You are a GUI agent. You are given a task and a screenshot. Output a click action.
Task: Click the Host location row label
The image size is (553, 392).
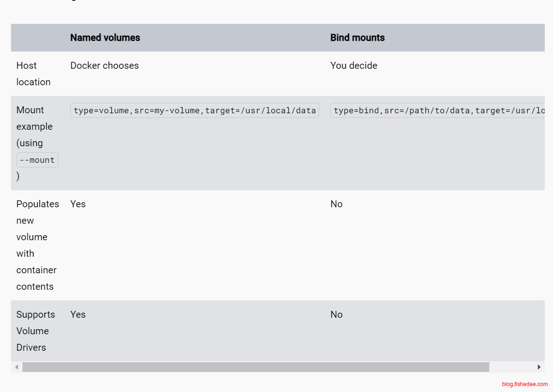[33, 73]
